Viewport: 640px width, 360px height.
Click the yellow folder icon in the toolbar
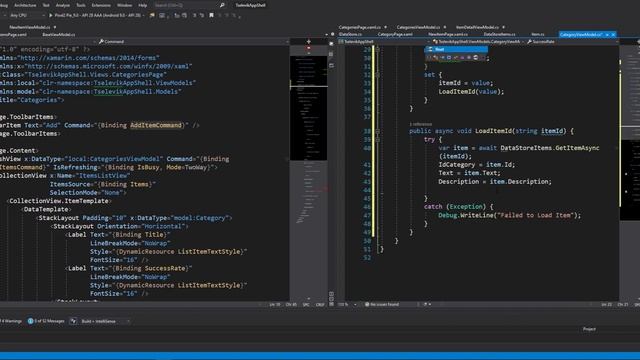152,15
